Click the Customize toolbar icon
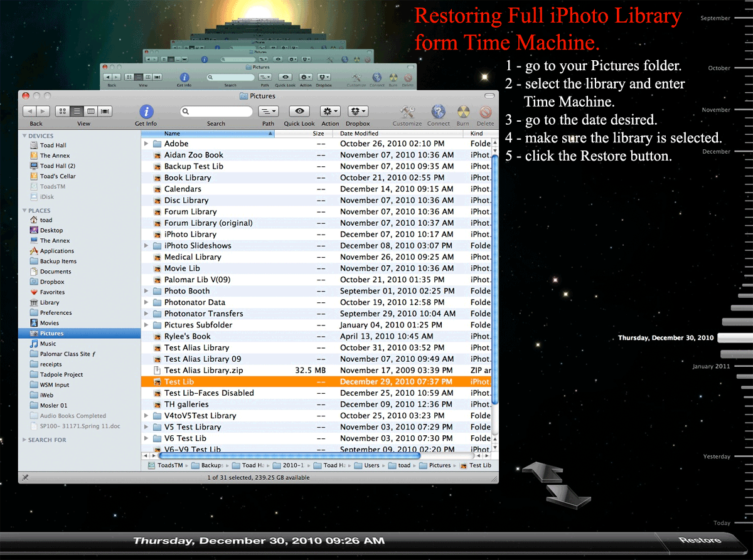The image size is (753, 560). click(407, 112)
